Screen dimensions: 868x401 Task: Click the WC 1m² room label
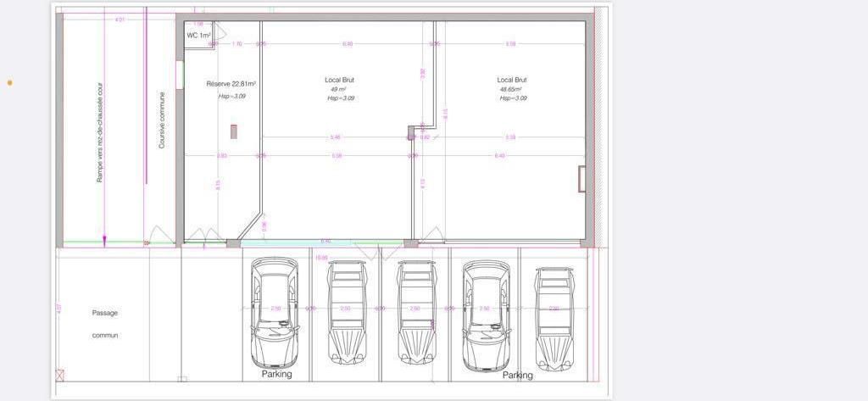pyautogui.click(x=198, y=36)
